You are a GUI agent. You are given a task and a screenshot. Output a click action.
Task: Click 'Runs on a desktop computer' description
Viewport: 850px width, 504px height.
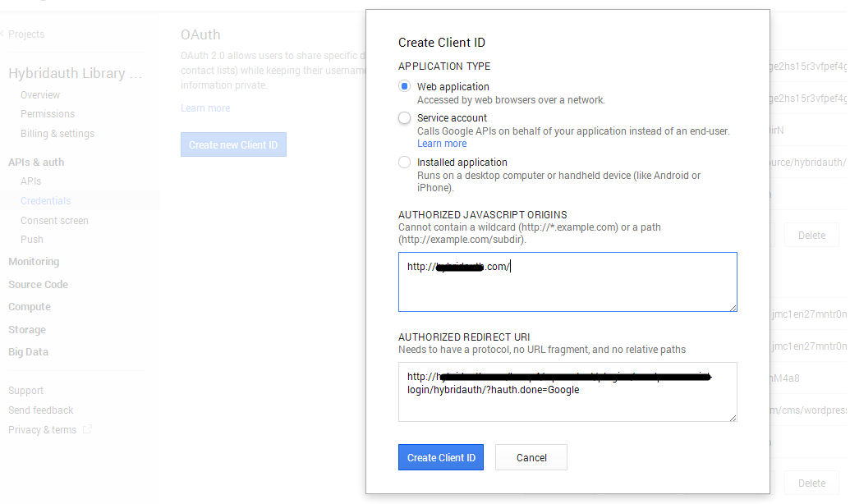[x=558, y=181]
